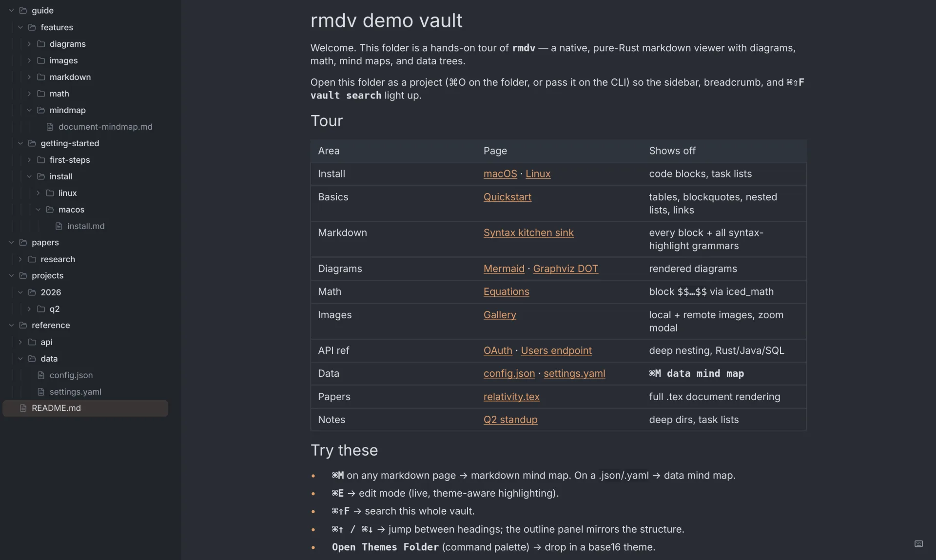Click the 'Try these' heading
The width and height of the screenshot is (936, 560).
344,450
